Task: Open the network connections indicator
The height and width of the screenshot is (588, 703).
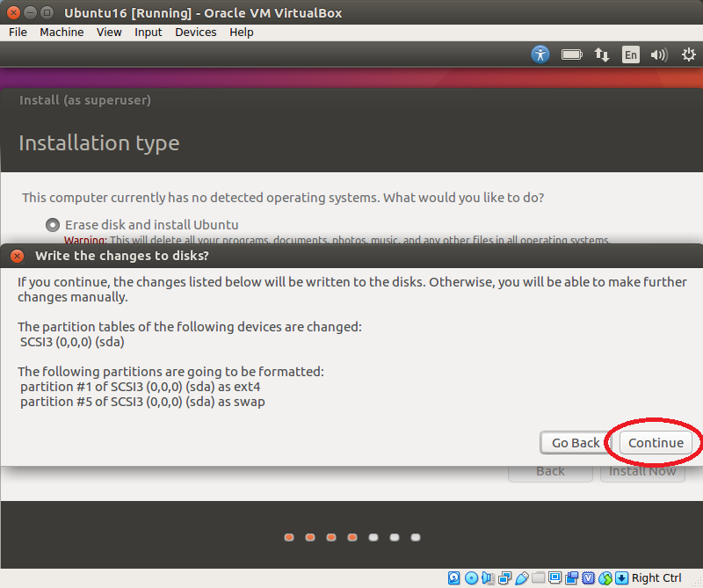Action: tap(601, 54)
